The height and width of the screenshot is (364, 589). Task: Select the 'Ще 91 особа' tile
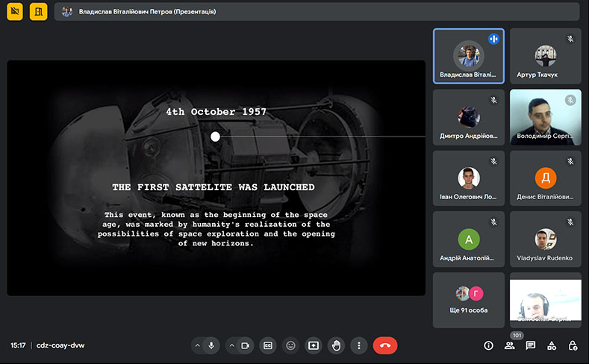tap(469, 300)
